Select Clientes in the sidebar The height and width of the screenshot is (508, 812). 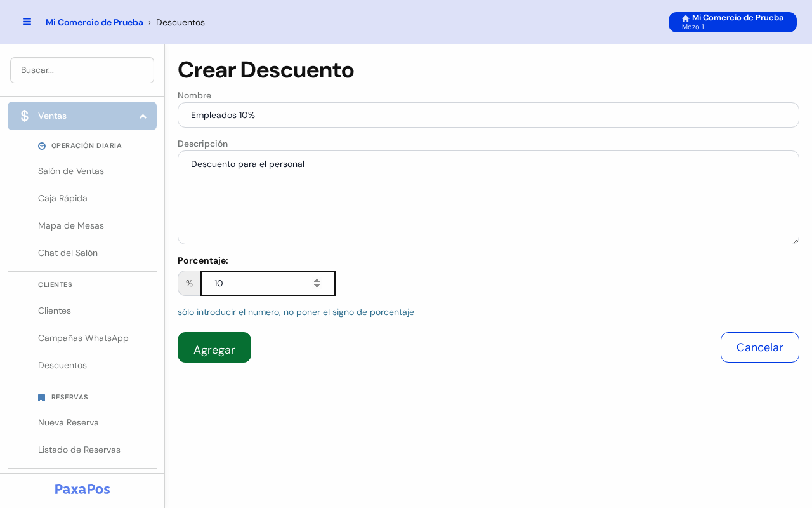coord(55,311)
